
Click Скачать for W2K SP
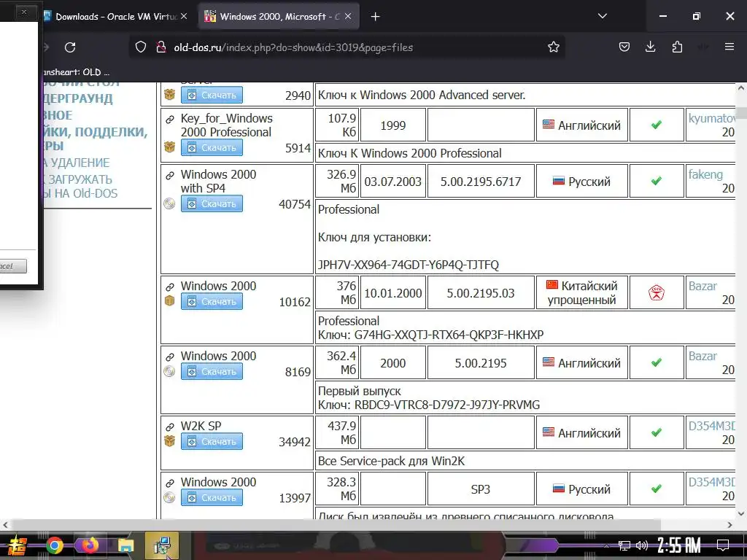212,441
